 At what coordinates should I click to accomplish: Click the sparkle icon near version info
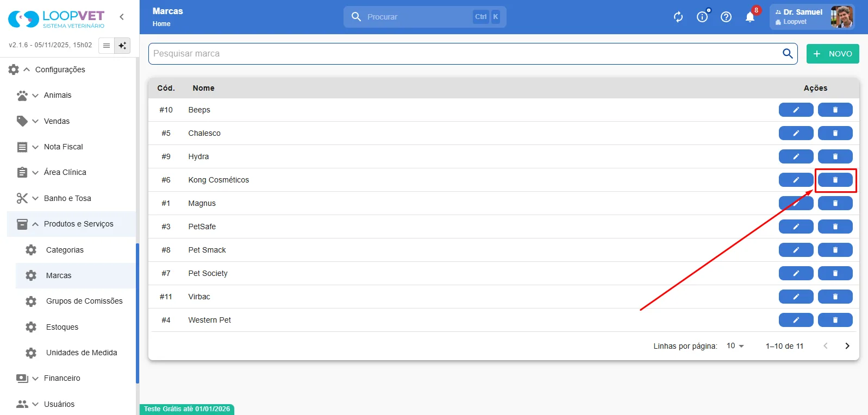click(122, 46)
